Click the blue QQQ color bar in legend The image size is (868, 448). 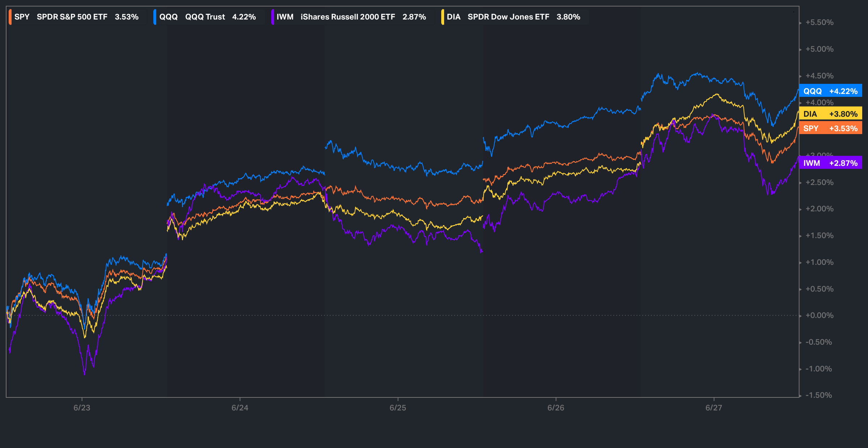tap(155, 17)
